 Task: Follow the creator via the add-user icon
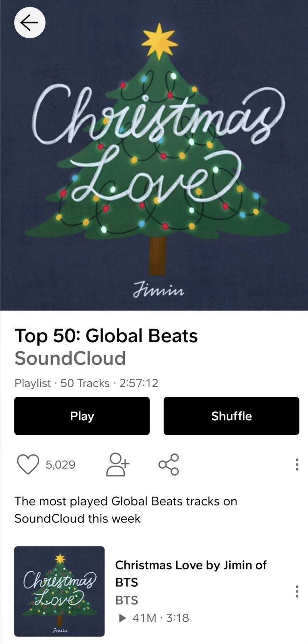pyautogui.click(x=118, y=464)
